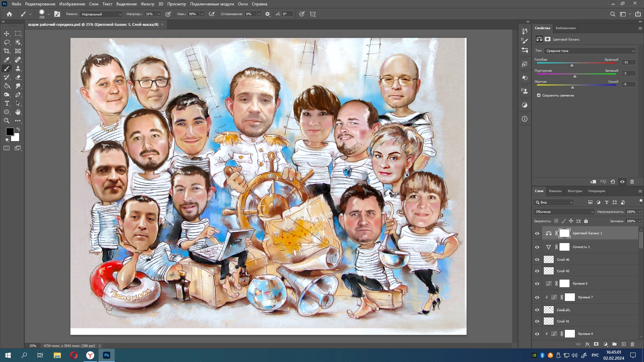Toggle visibility of Слой 46
This screenshot has height=362, width=644.
[537, 259]
